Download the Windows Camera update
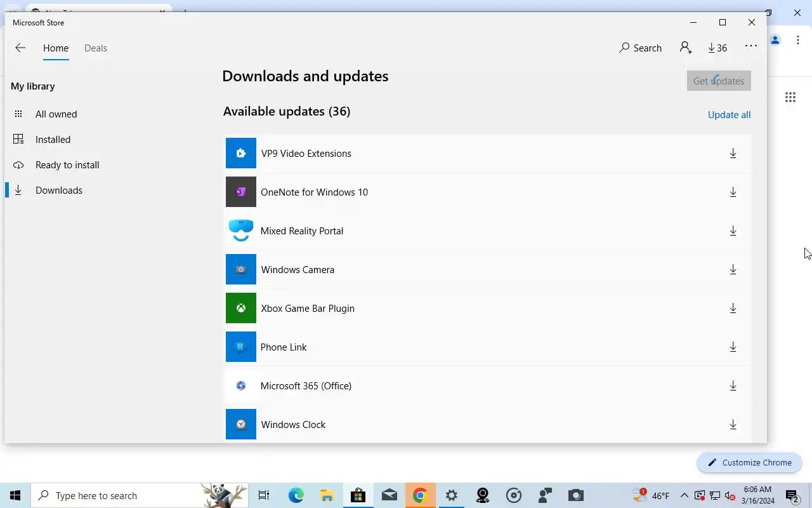The width and height of the screenshot is (812, 508). [x=733, y=269]
